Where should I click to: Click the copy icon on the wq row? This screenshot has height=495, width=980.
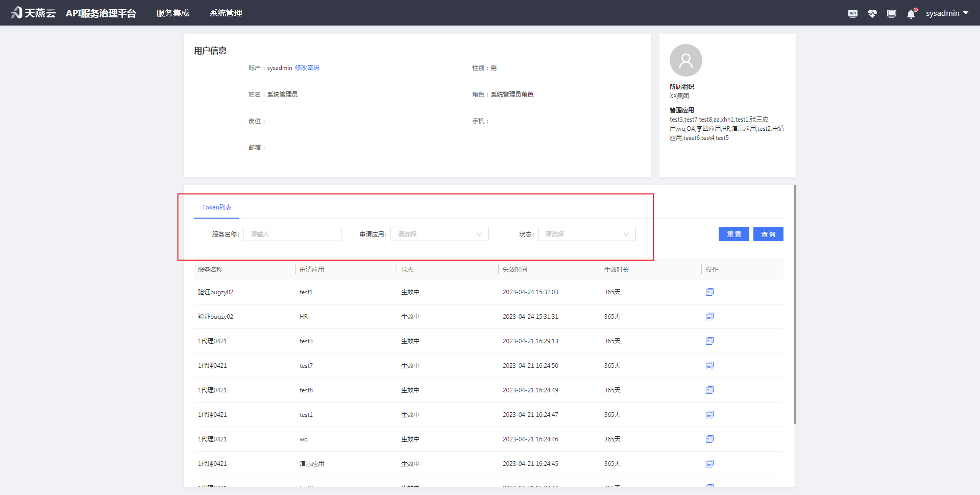tap(709, 439)
